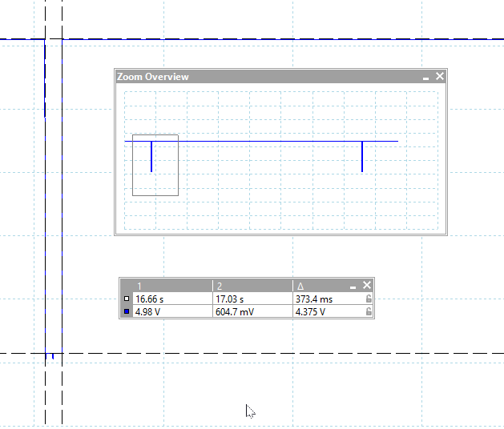The height and width of the screenshot is (429, 504).
Task: Click the white time ruler marker square
Action: pyautogui.click(x=126, y=299)
